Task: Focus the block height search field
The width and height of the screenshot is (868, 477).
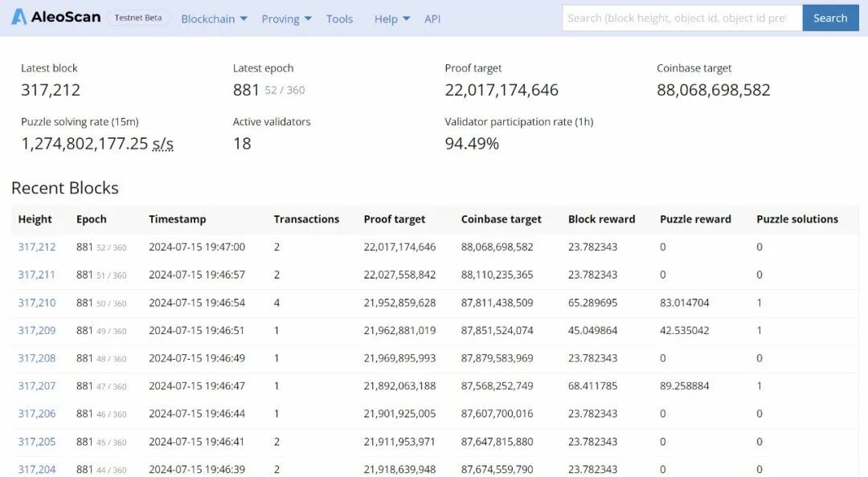Action: pos(682,18)
